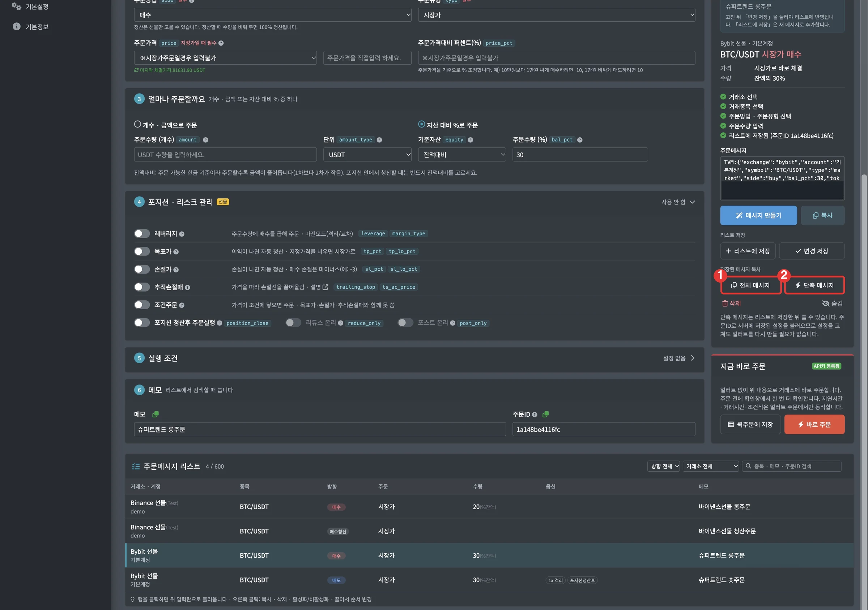The image size is (868, 610).
Task: Click the help icon beside amount_type tag
Action: click(379, 140)
